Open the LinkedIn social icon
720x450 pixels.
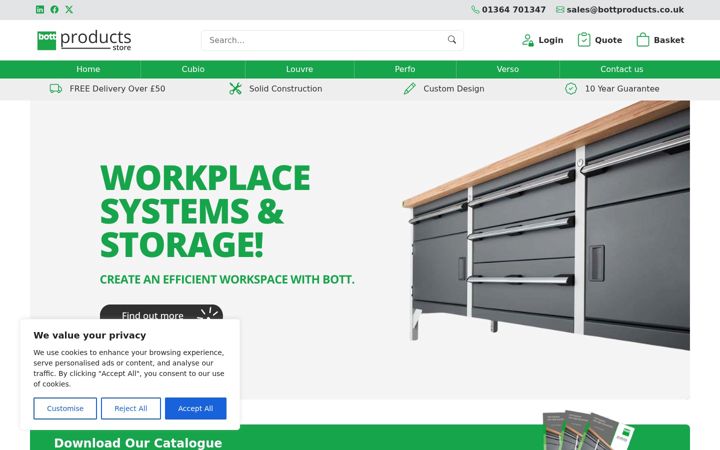(x=40, y=9)
